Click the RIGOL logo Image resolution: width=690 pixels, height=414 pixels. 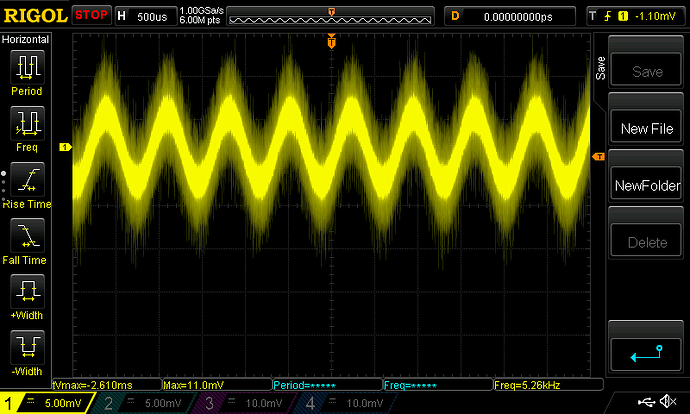35,16
